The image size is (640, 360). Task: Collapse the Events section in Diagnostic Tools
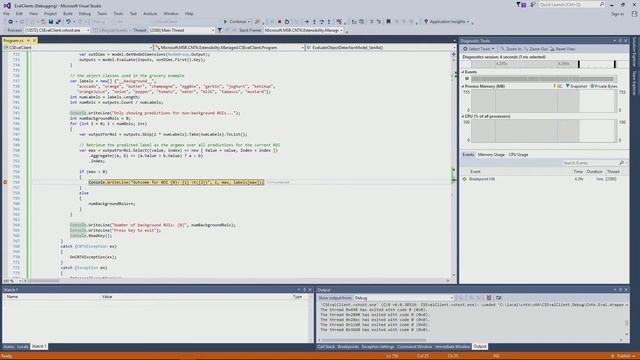[463, 72]
